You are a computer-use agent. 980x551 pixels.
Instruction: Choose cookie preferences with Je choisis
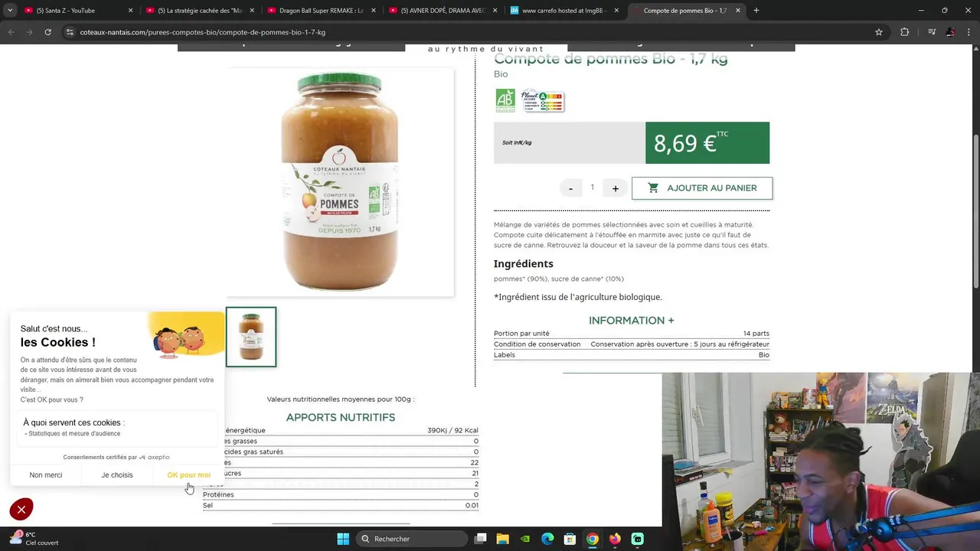pyautogui.click(x=117, y=475)
